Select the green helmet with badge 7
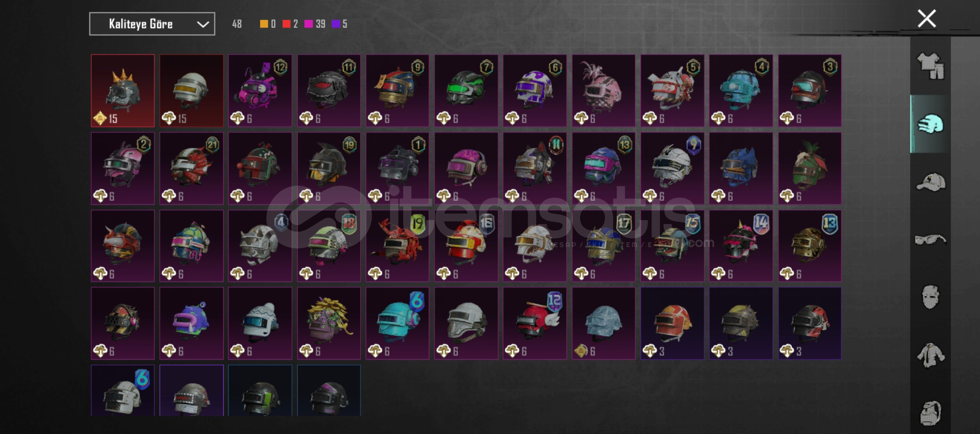Screen dimensions: 980x434 click(466, 91)
